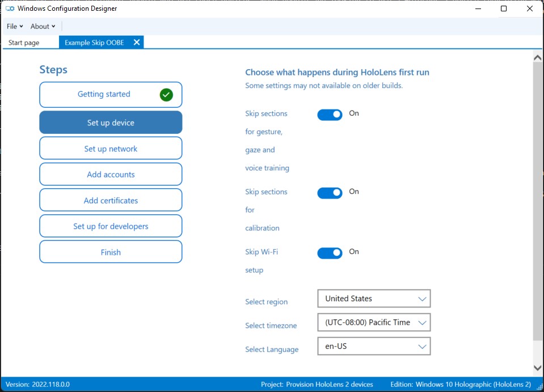544x392 pixels.
Task: Open the File menu
Action: coord(14,26)
